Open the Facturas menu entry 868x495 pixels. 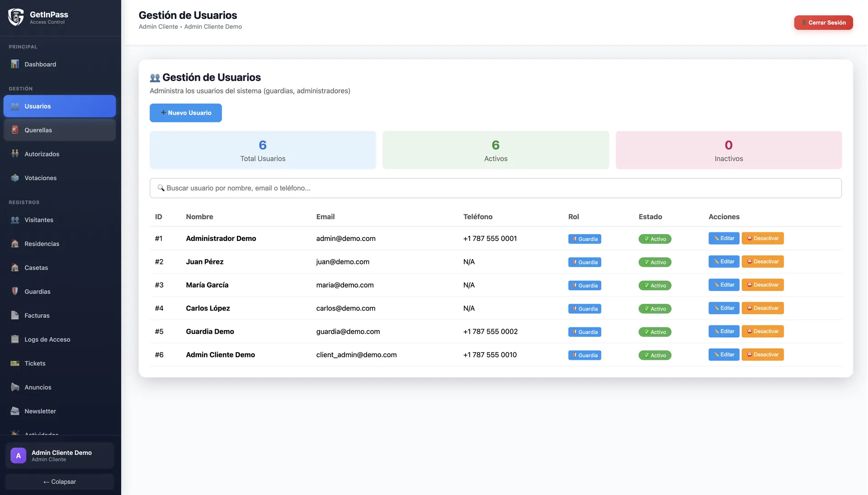click(x=60, y=316)
